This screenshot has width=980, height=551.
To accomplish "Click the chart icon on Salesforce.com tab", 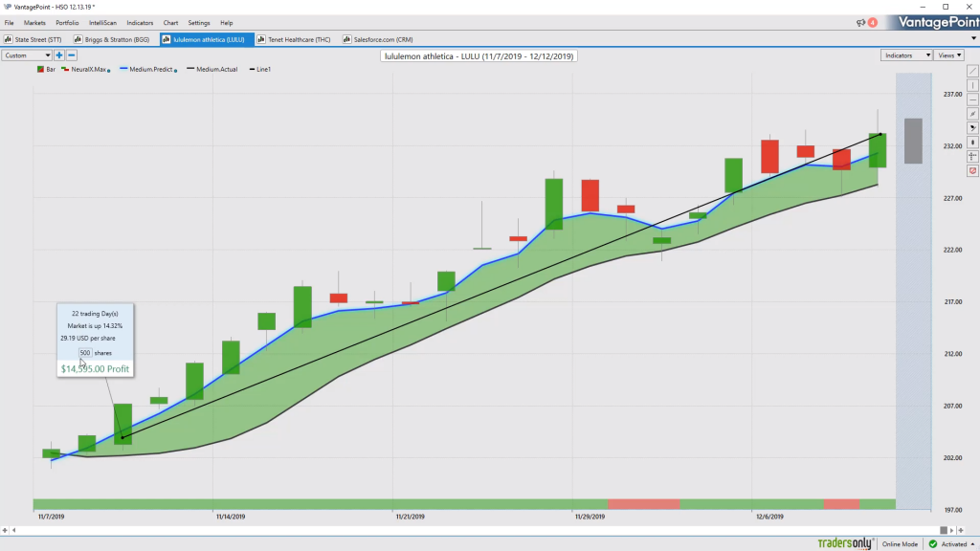I will [x=346, y=39].
